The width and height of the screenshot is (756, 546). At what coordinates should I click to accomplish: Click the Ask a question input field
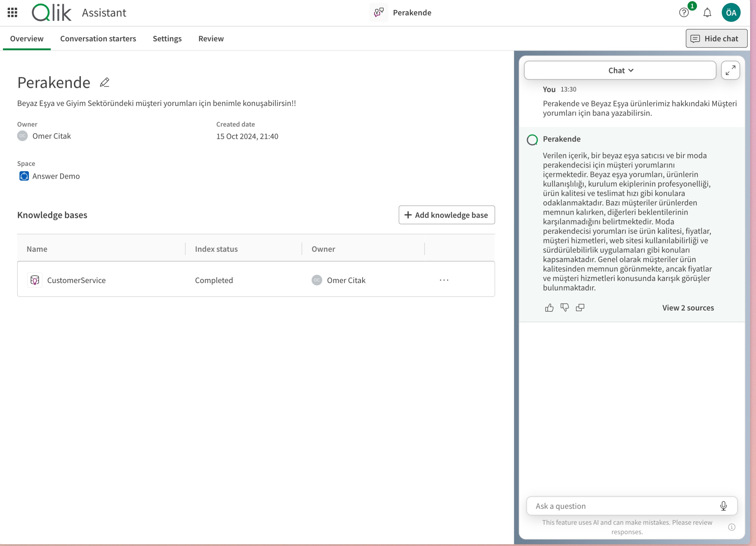[632, 506]
